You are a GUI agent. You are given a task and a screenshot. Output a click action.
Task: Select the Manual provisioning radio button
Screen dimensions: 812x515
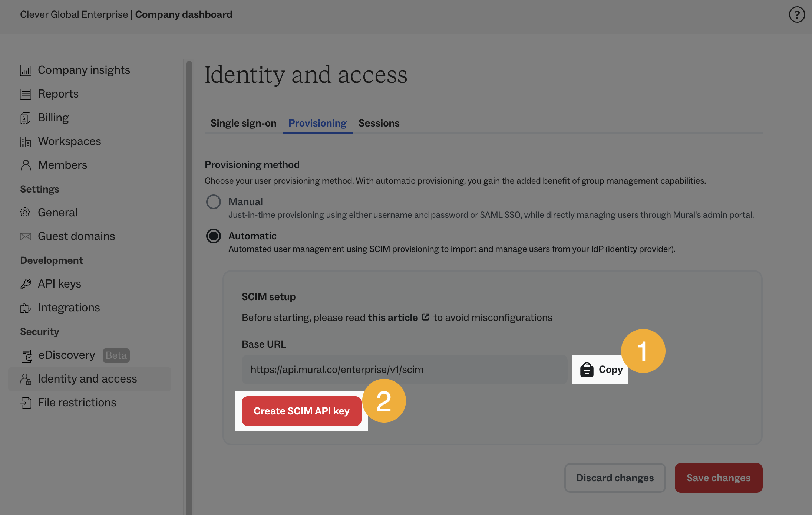tap(214, 202)
